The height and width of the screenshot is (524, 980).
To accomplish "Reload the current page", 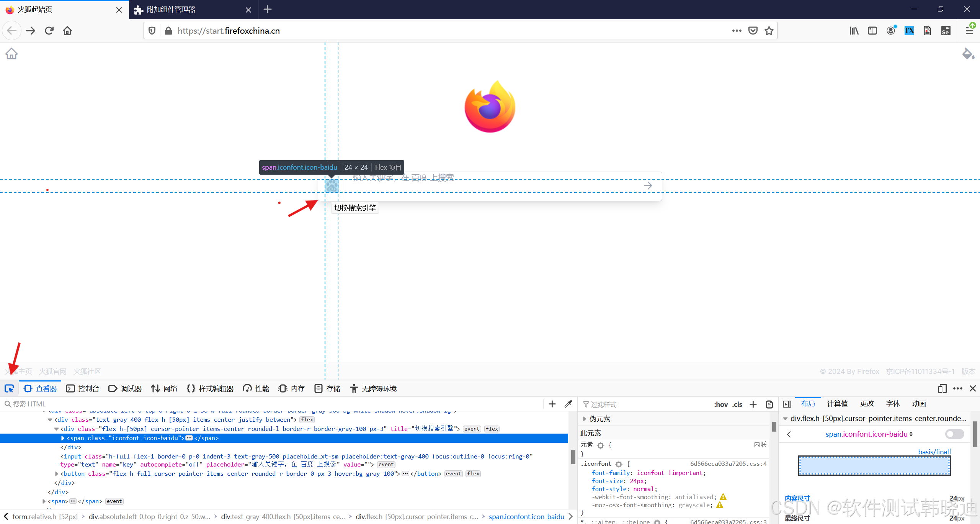I will coord(49,31).
